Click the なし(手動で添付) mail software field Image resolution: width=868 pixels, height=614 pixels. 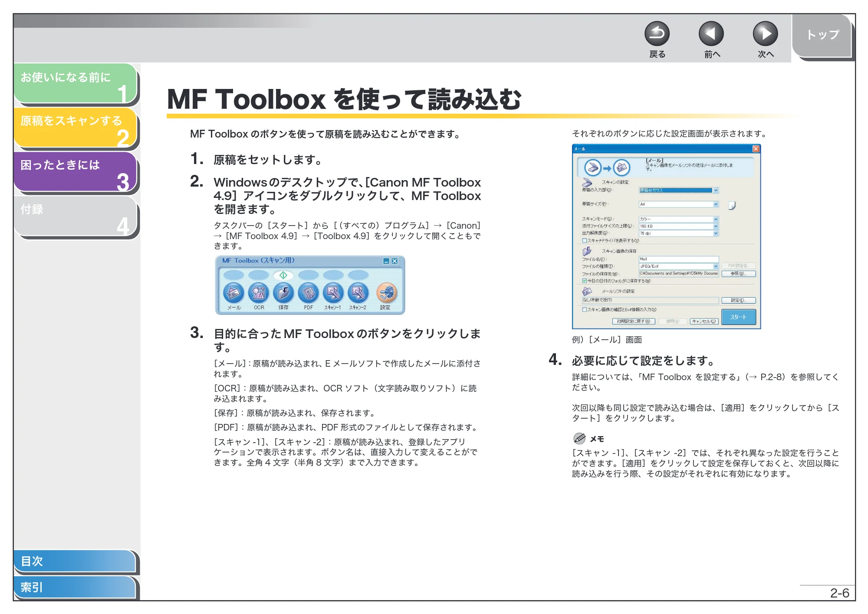click(651, 300)
